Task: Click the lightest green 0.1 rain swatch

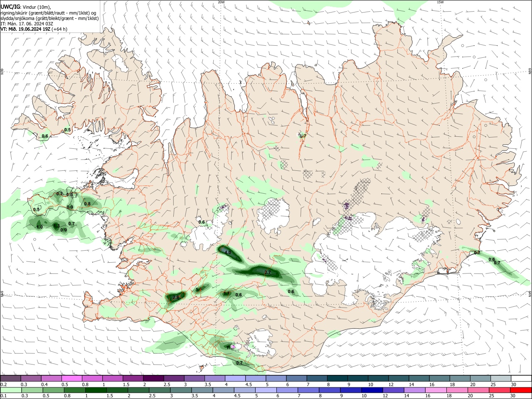Action: 11,390
